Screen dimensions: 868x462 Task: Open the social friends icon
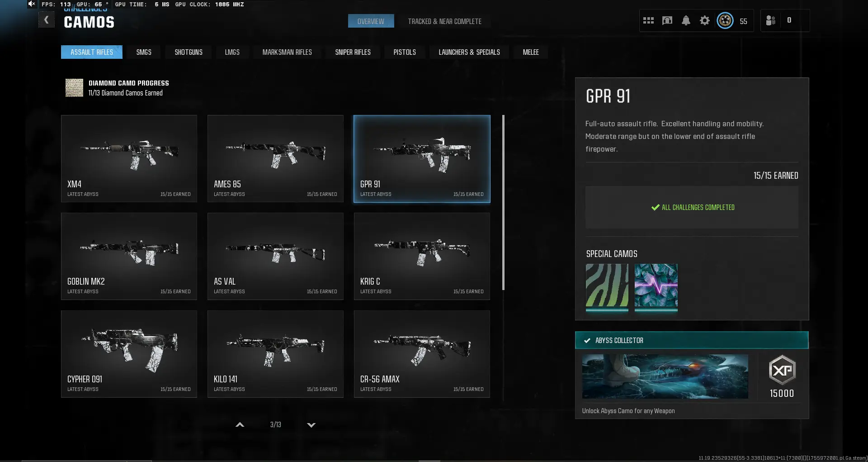771,21
